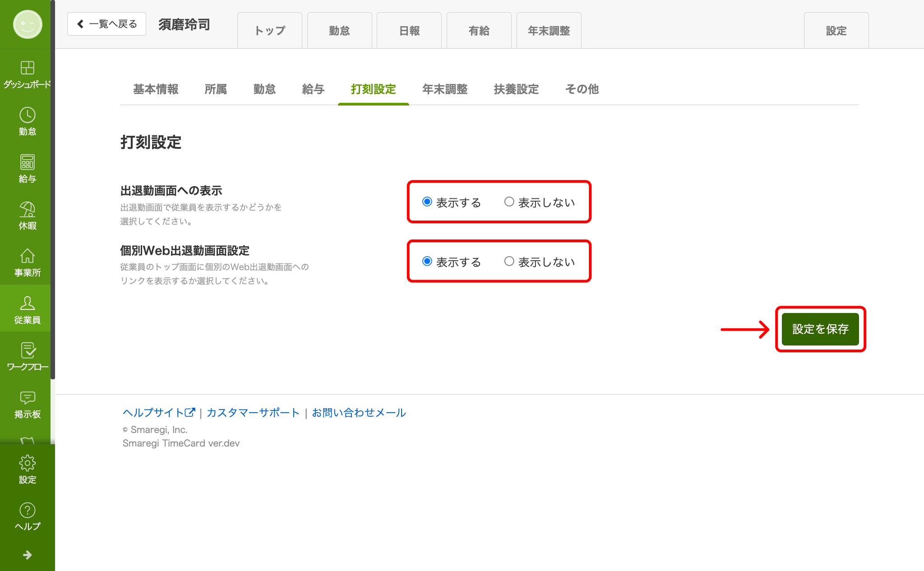The height and width of the screenshot is (571, 924).
Task: Click the smiley logo at top left
Action: tap(27, 24)
